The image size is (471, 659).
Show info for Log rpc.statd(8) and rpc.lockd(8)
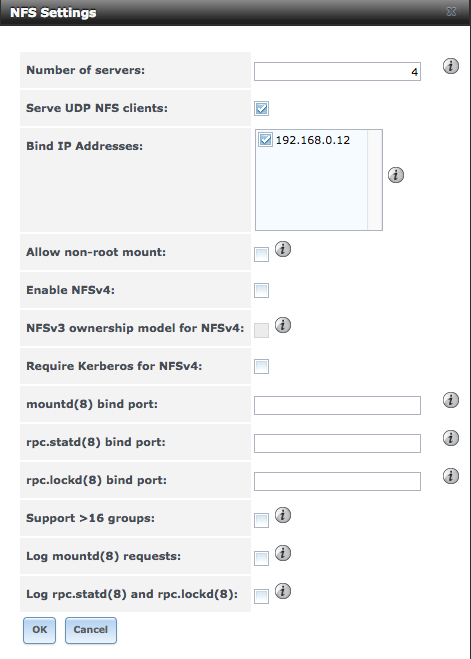coord(283,591)
